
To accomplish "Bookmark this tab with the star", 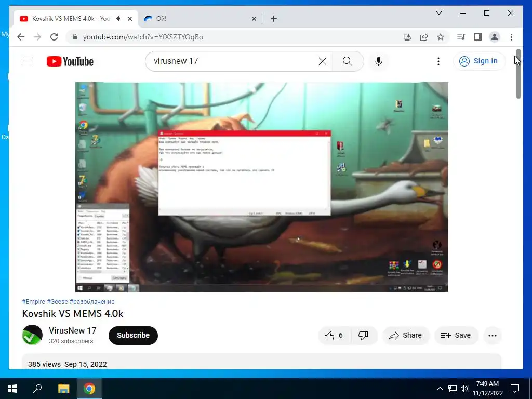I will tap(441, 37).
